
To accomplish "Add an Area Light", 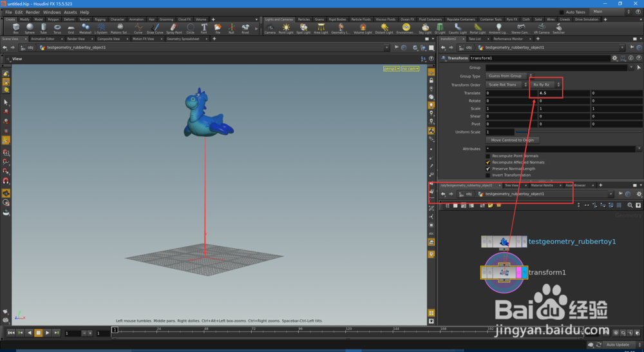I will click(321, 29).
